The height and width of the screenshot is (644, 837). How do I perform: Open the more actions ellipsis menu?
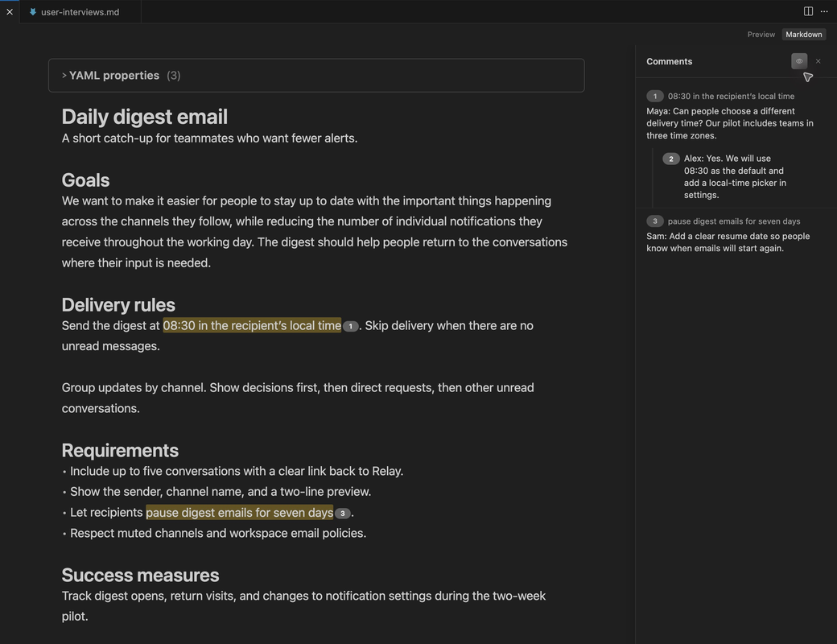(824, 11)
